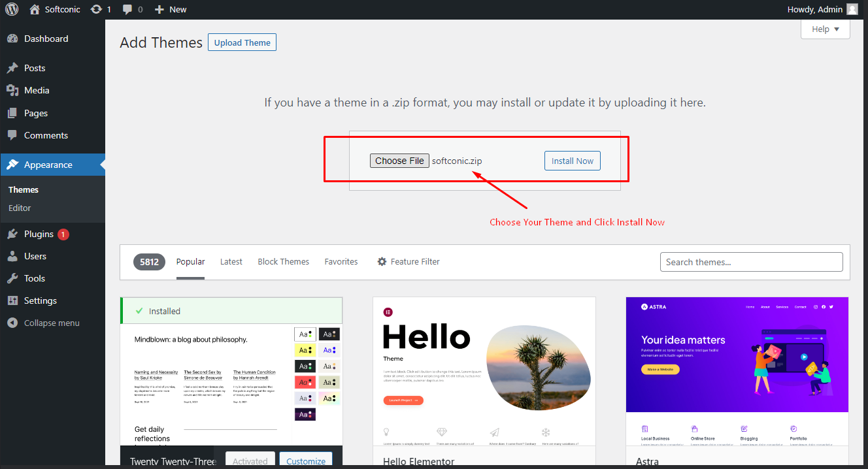Click the Plugins plug icon
868x469 pixels.
pyautogui.click(x=12, y=234)
